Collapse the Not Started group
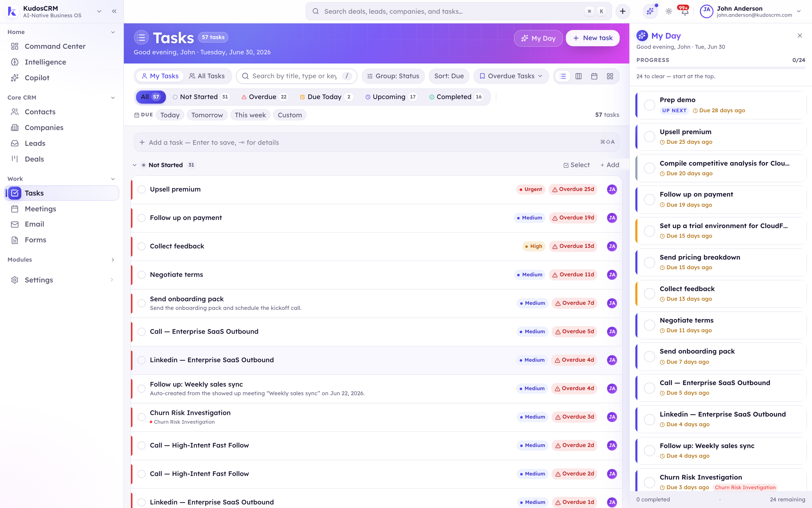The image size is (812, 508). point(134,165)
